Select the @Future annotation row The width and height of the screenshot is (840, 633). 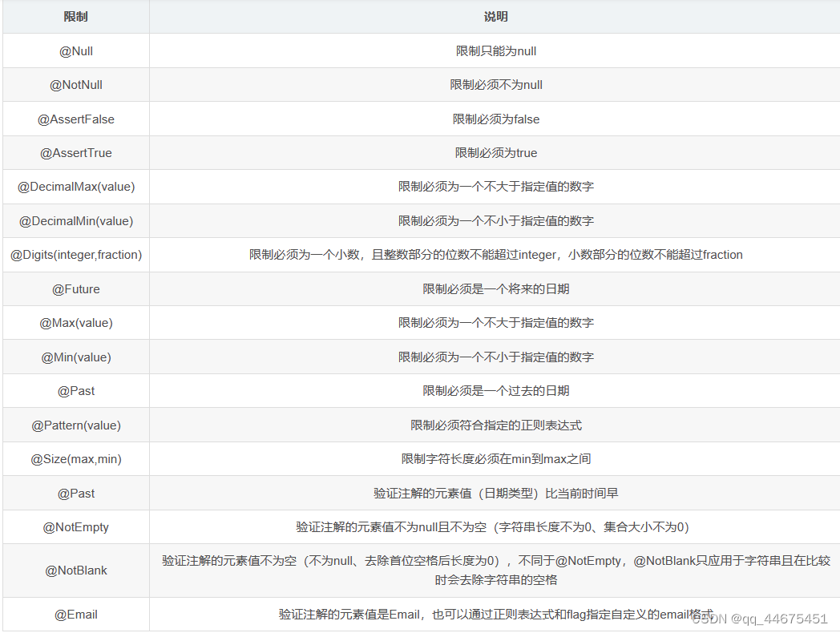pos(75,288)
